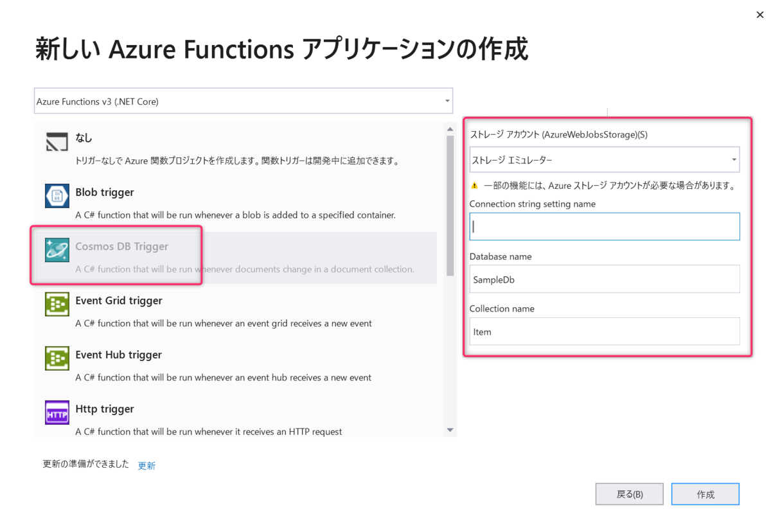Viewport: 771px width, 532px height.
Task: Click the Cosmos DB Trigger title text
Action: coord(122,246)
